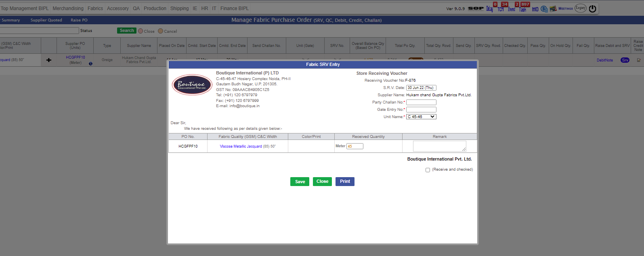Tick the Receive and checked checkbox
644x256 pixels.
[428, 170]
